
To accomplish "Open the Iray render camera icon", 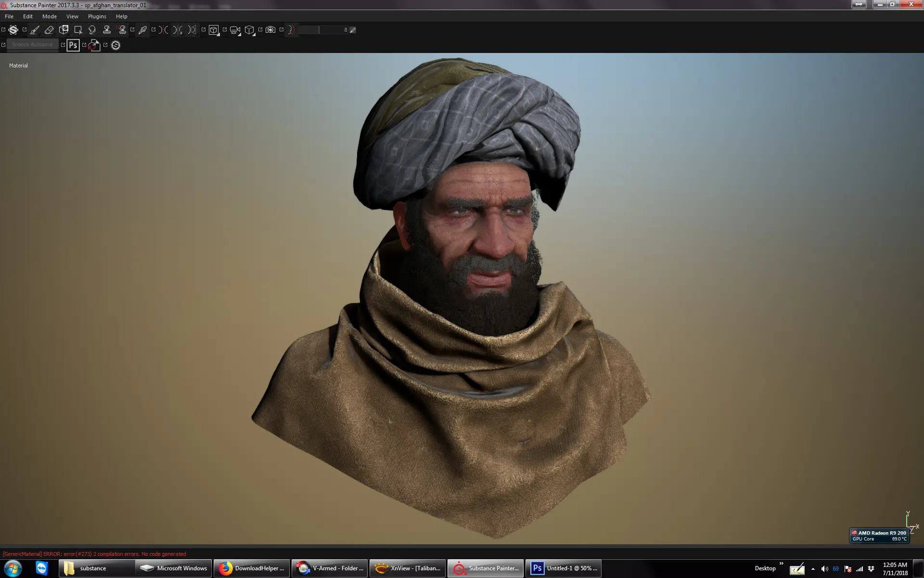I will [270, 30].
